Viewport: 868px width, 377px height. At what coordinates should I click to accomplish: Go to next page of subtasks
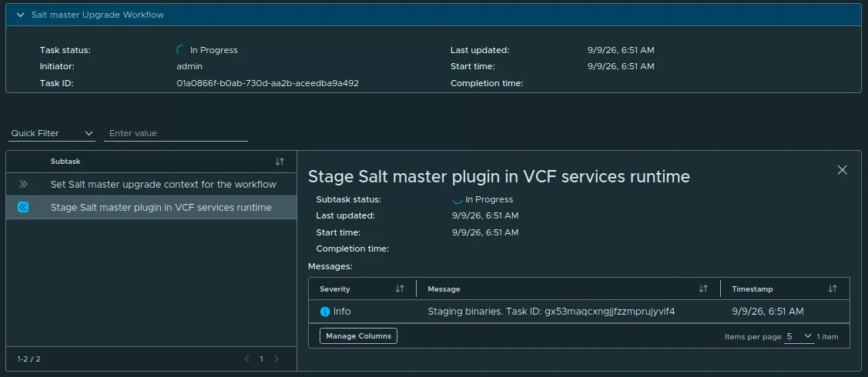point(276,359)
